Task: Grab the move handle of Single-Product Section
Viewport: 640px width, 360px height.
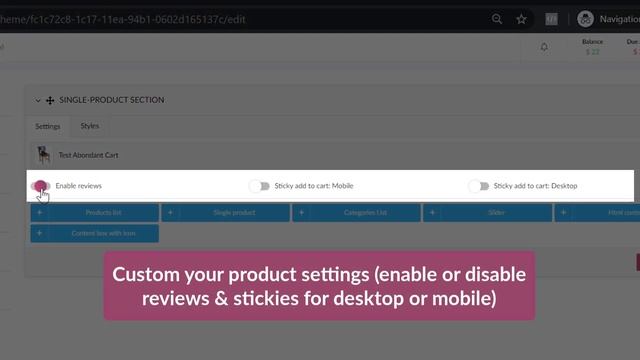Action: click(x=50, y=100)
